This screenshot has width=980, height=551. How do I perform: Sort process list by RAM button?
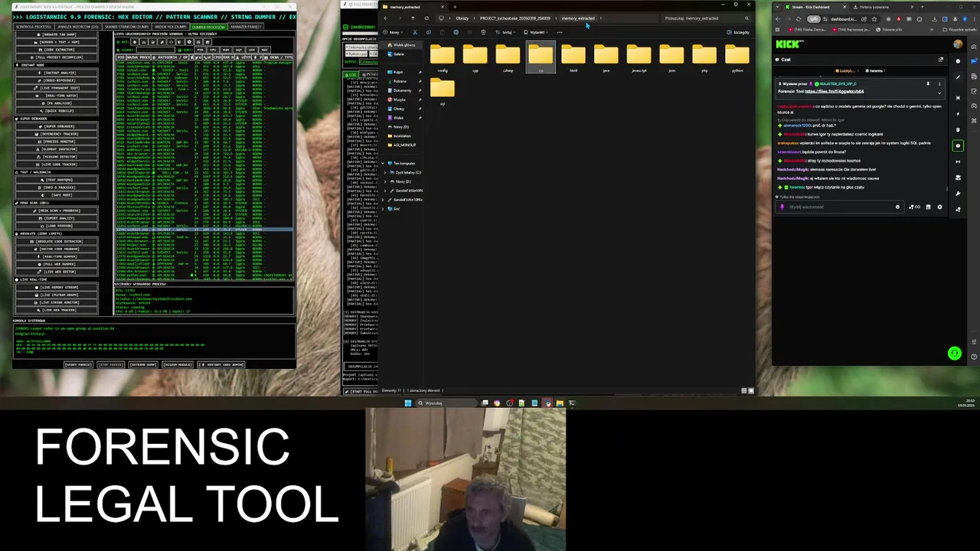(x=226, y=50)
